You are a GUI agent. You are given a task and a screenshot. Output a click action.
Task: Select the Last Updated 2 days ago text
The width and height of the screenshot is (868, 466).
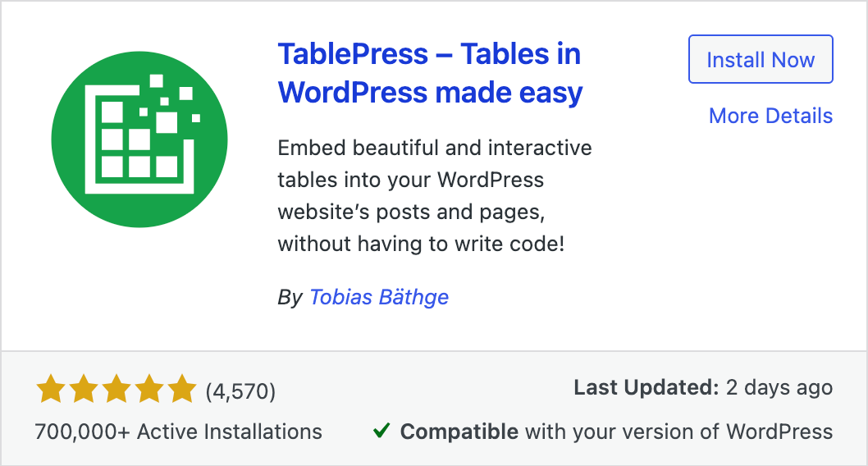coord(703,387)
